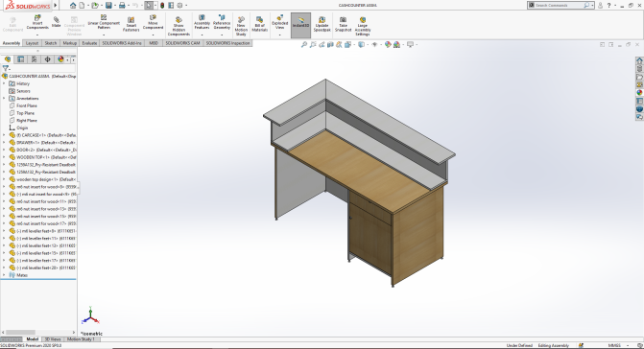Click the Take Snapshot icon
The image size is (644, 349).
(343, 24)
